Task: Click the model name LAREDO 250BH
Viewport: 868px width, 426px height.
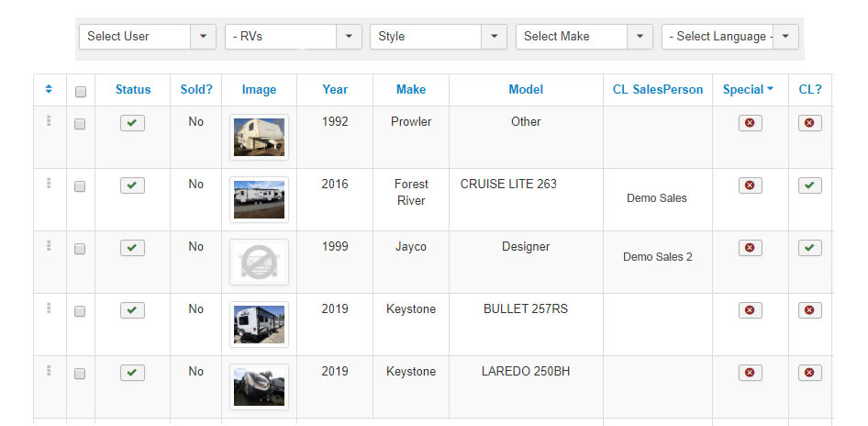Action: click(526, 372)
